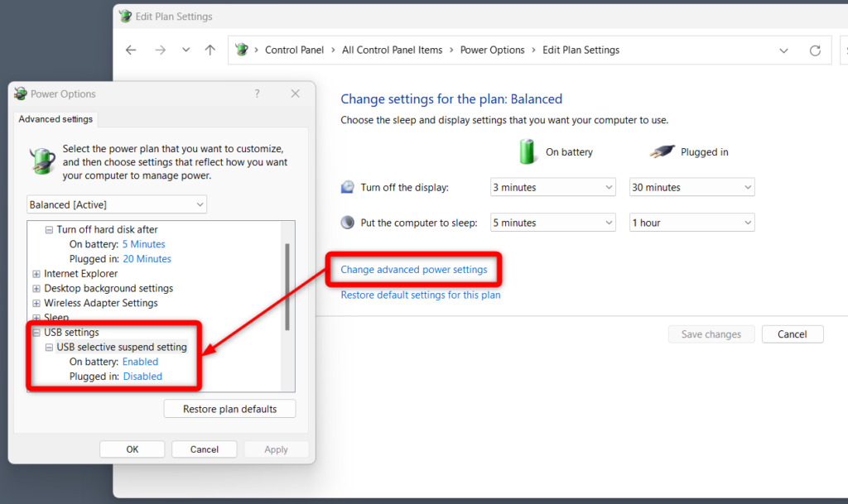Collapse the USB settings branch
This screenshot has height=504, width=848.
click(x=36, y=332)
